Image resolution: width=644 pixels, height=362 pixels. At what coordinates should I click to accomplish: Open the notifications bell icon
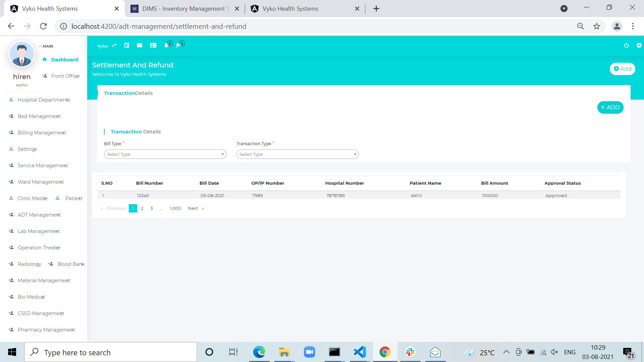click(166, 46)
